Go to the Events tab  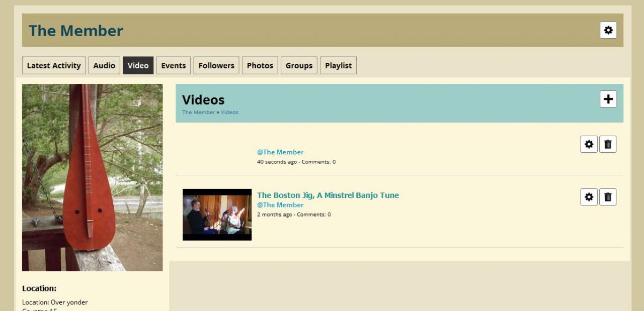click(174, 65)
